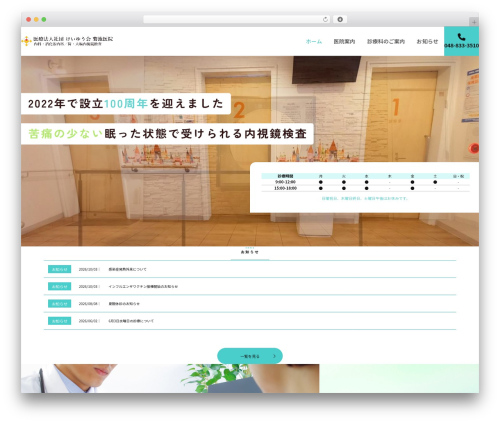Click the macOS red close window button

[x=29, y=19]
